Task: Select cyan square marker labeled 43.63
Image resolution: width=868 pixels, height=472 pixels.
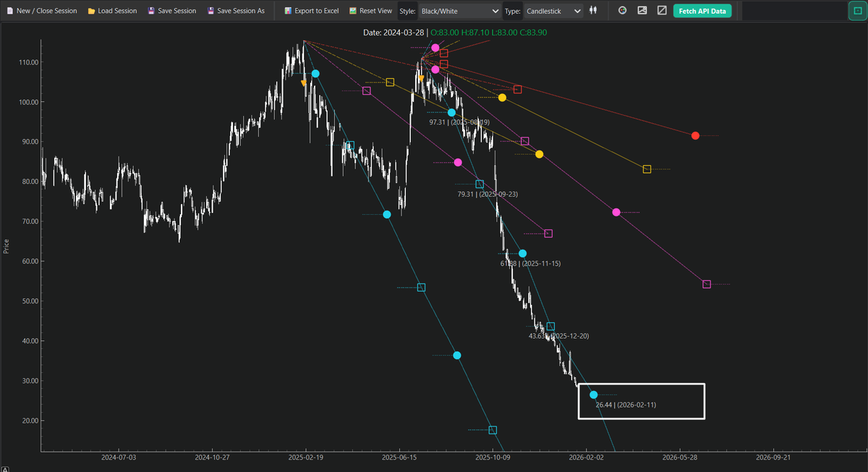Action: pos(550,326)
